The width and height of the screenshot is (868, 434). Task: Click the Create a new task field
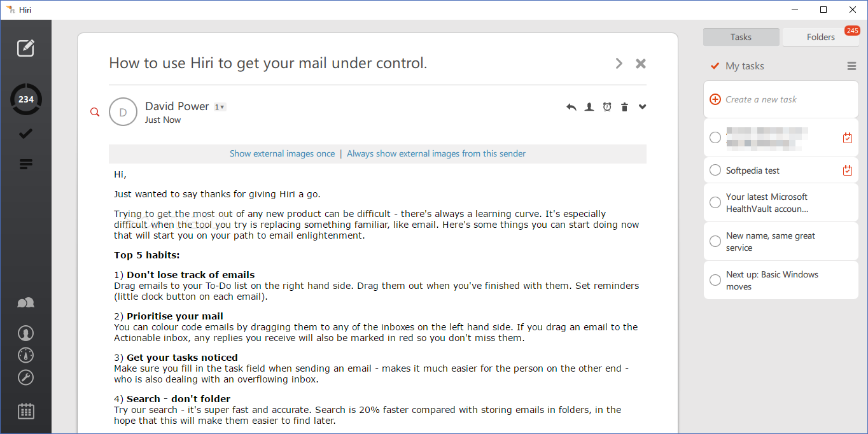pos(761,99)
